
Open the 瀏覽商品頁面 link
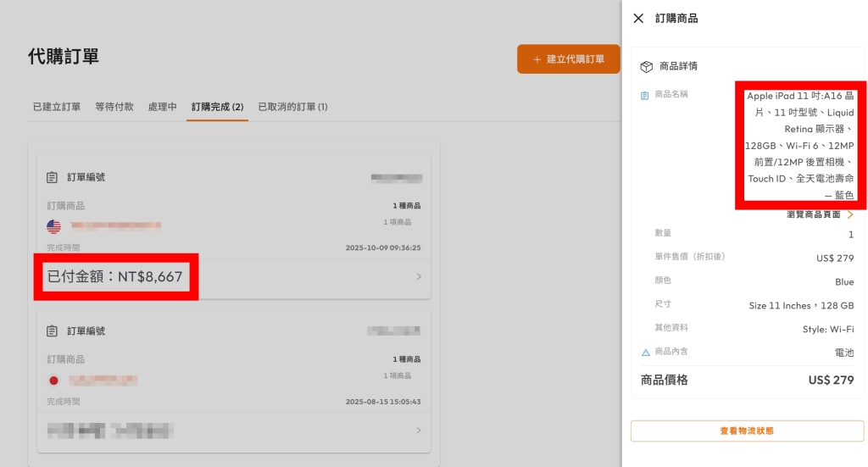(x=819, y=215)
